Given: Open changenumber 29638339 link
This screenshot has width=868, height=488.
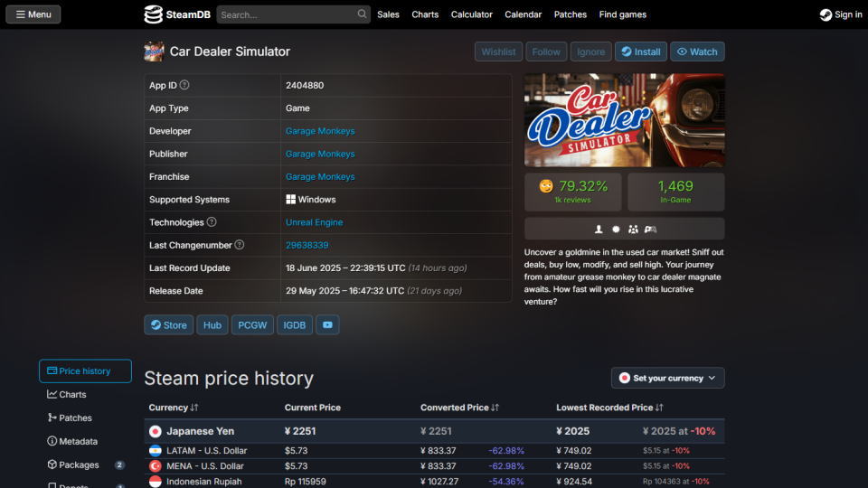Looking at the screenshot, I should 307,245.
